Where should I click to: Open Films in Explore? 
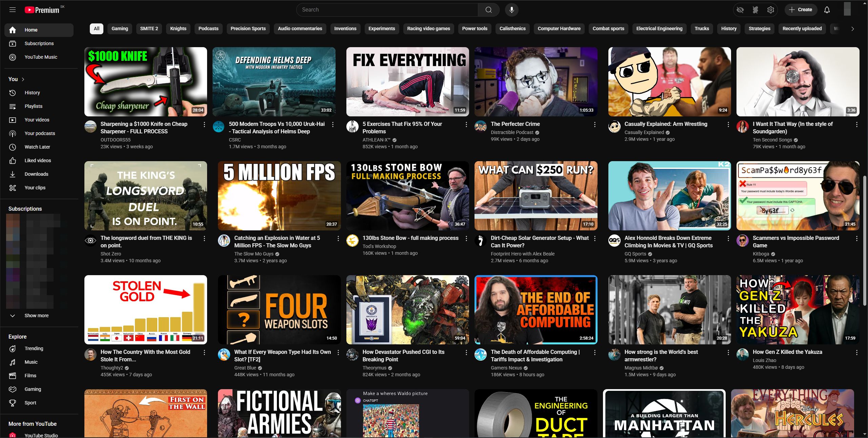pos(39,376)
